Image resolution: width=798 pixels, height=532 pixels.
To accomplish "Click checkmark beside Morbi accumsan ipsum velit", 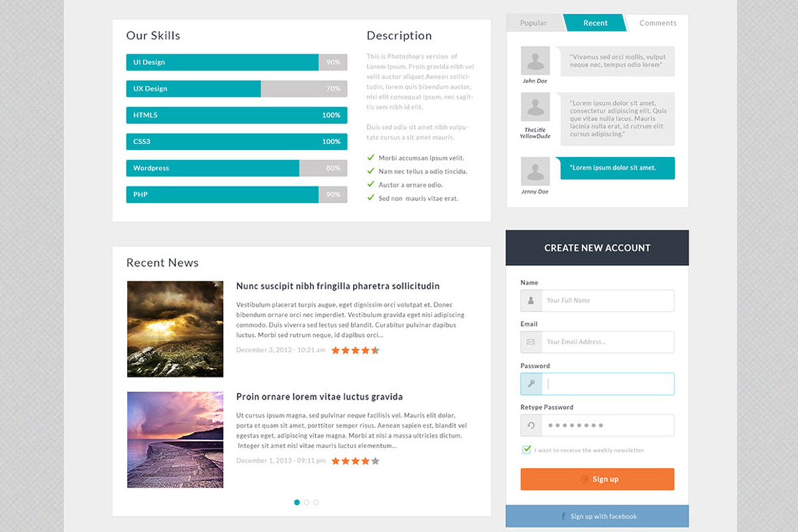I will pyautogui.click(x=371, y=158).
